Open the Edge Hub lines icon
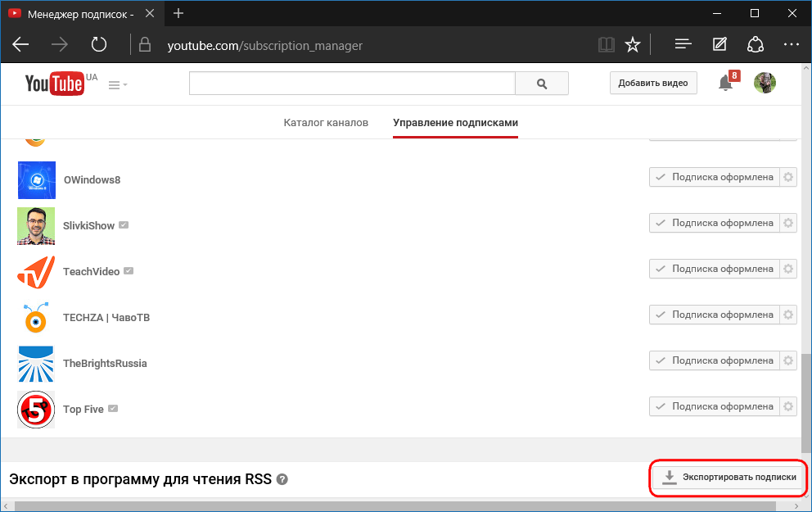 [x=683, y=44]
